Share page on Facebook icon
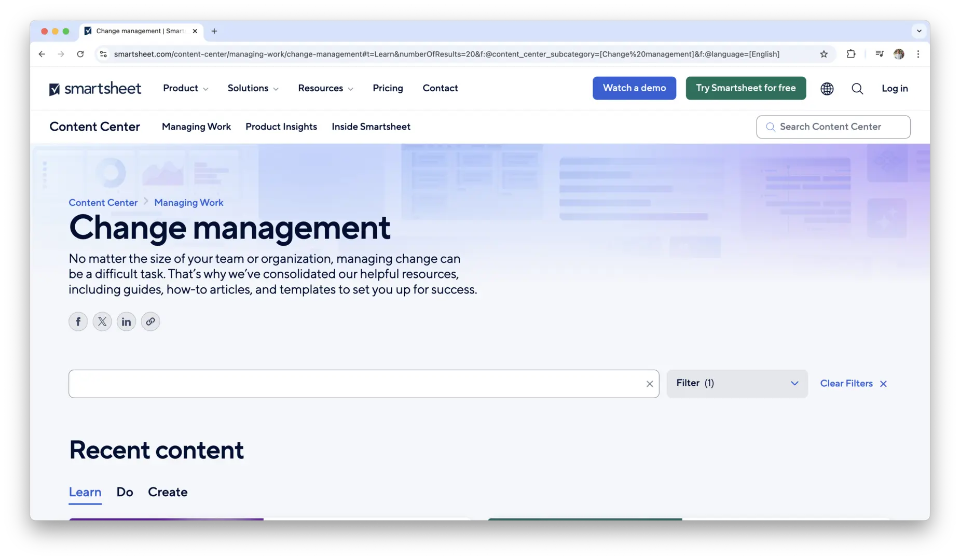This screenshot has width=960, height=560. (78, 321)
